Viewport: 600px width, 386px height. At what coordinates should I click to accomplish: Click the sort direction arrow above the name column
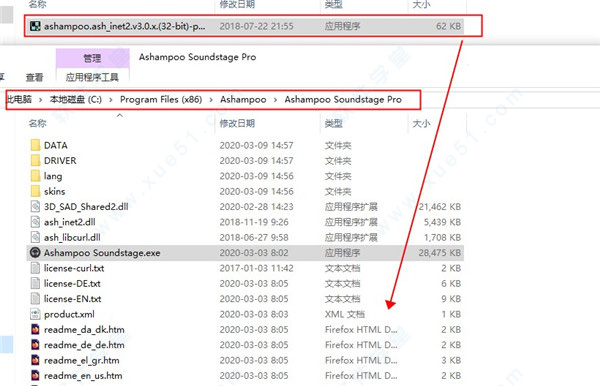(120, 115)
